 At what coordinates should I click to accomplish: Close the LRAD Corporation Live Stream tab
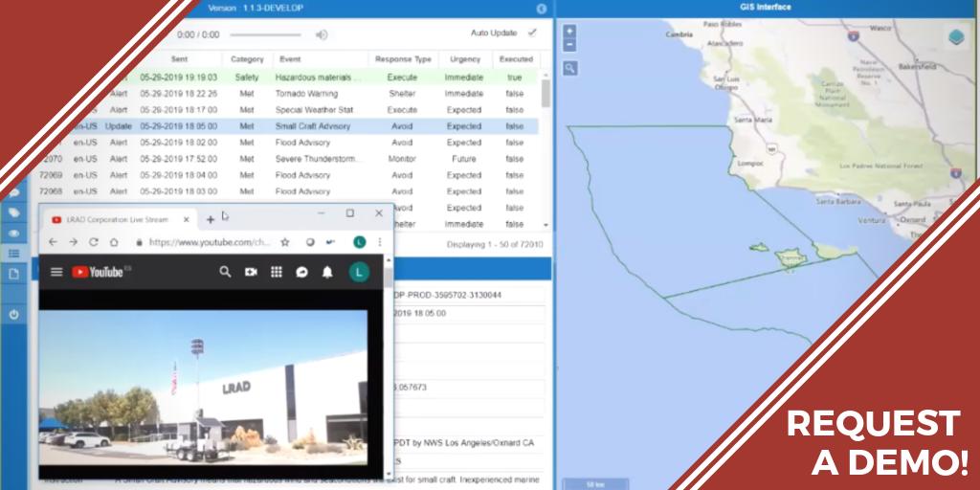coord(187,220)
